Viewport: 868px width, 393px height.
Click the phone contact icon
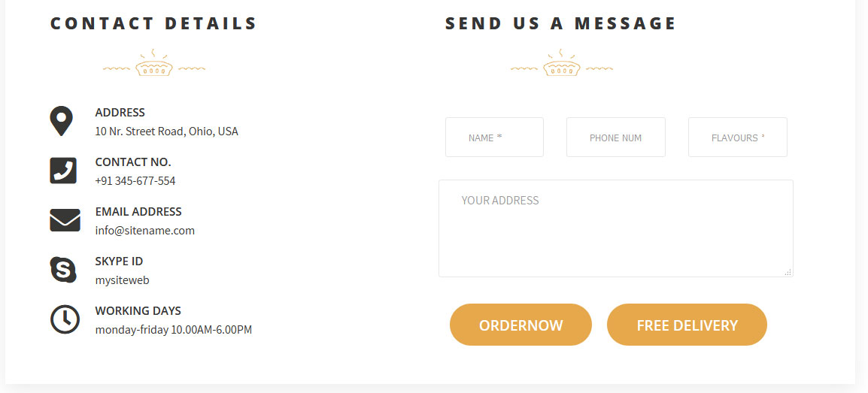click(63, 171)
